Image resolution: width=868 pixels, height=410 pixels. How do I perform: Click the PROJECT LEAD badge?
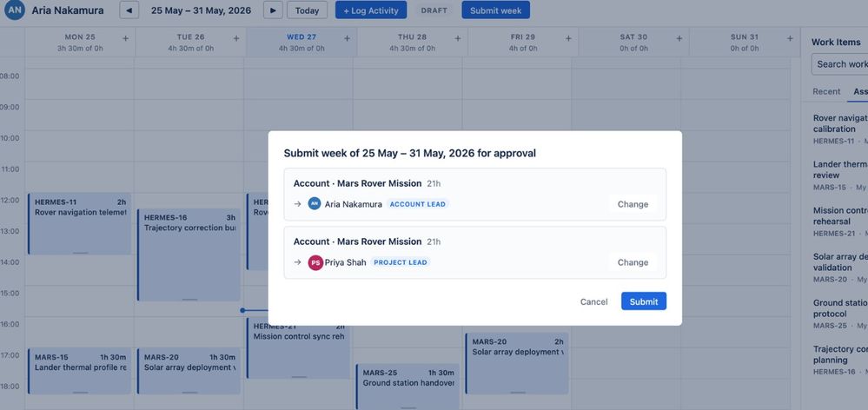click(x=401, y=262)
